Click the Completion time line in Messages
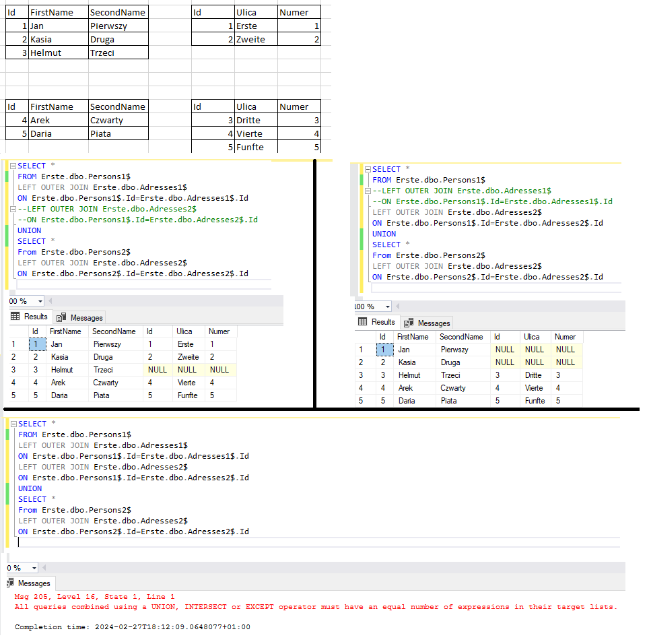Viewport: 649px width, 644px height. (x=133, y=627)
